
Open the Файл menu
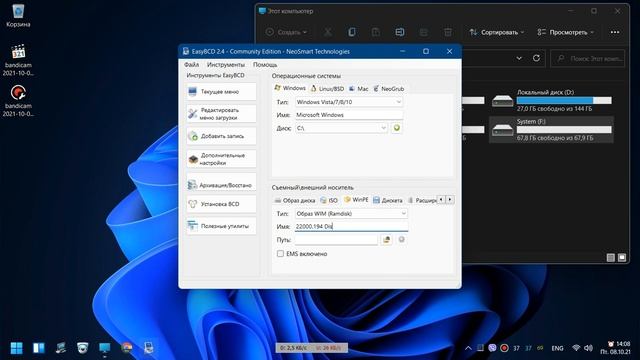click(x=191, y=64)
